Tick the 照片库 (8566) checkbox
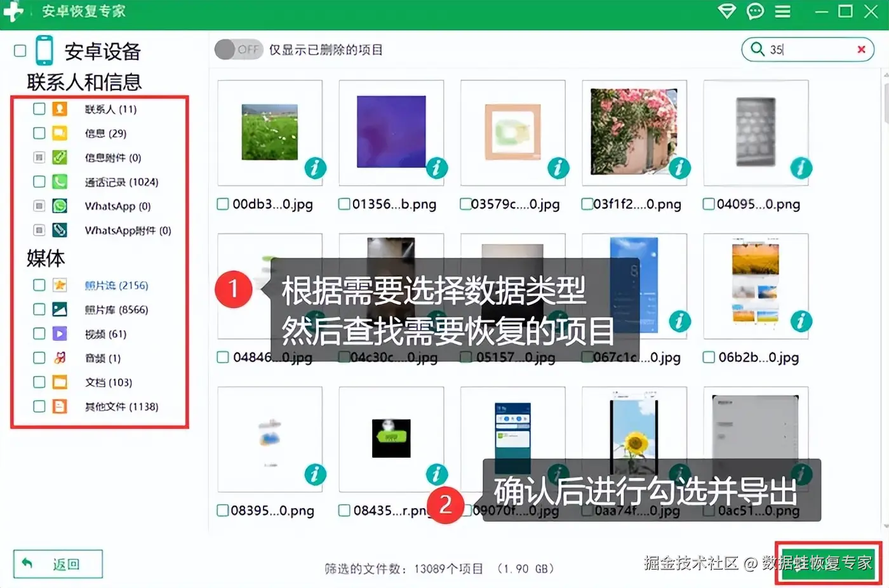889x588 pixels. pyautogui.click(x=39, y=309)
